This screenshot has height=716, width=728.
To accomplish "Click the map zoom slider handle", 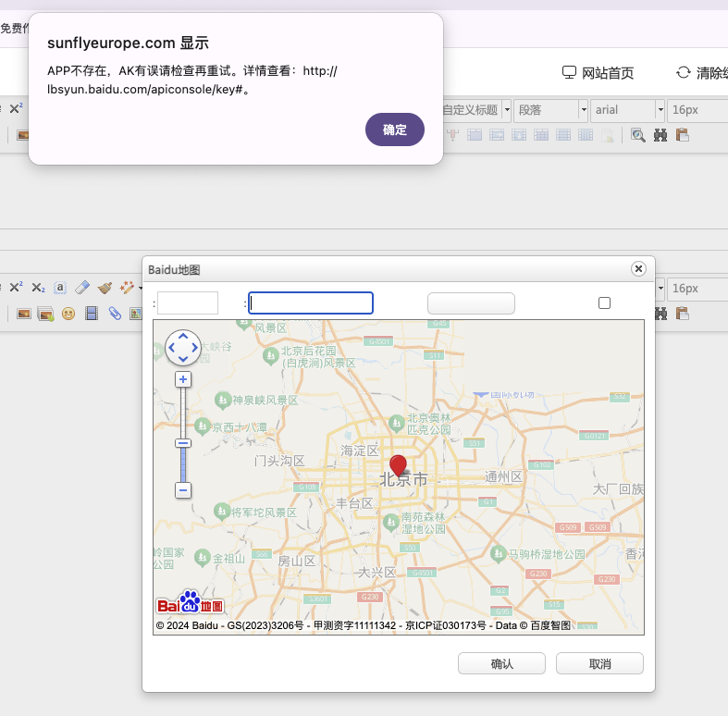I will click(183, 443).
